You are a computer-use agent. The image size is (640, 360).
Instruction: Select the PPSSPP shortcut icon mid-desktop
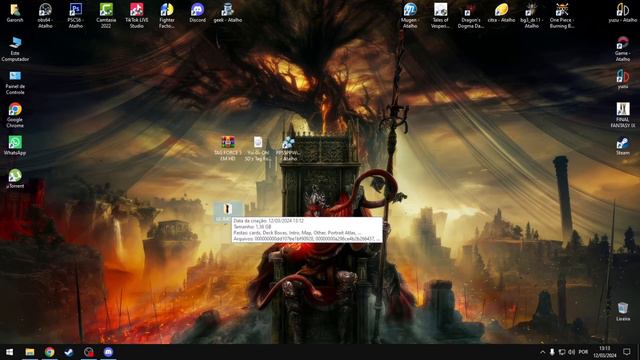[x=288, y=148]
